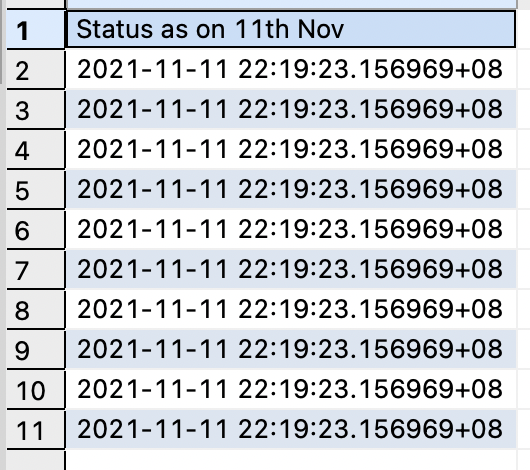The image size is (530, 470).
Task: Click the empty cell below row 11
Action: coord(291,460)
